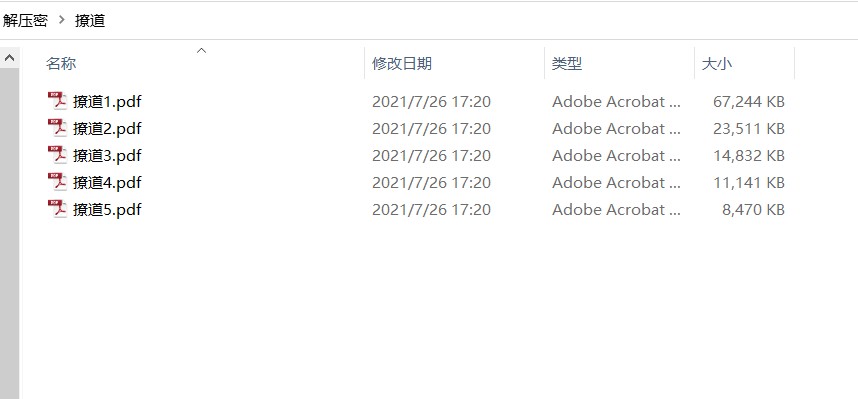
Task: Click the 撩道 breadcrumb folder segment
Action: coord(90,21)
